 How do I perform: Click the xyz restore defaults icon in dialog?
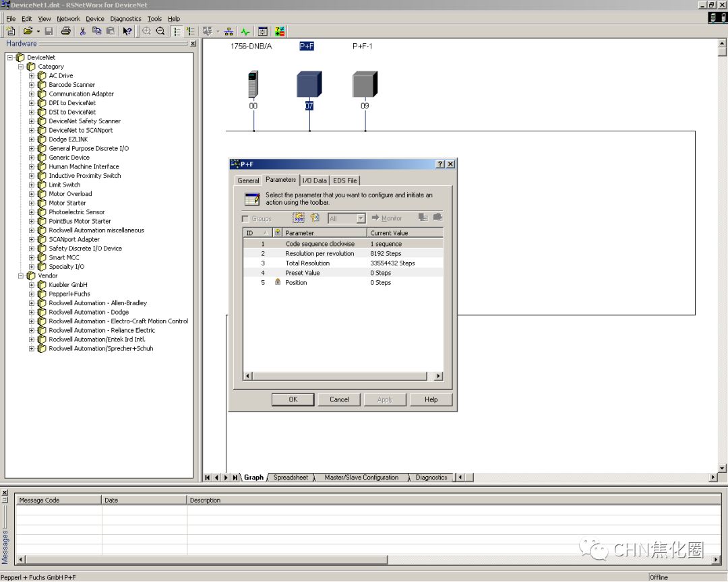click(299, 218)
